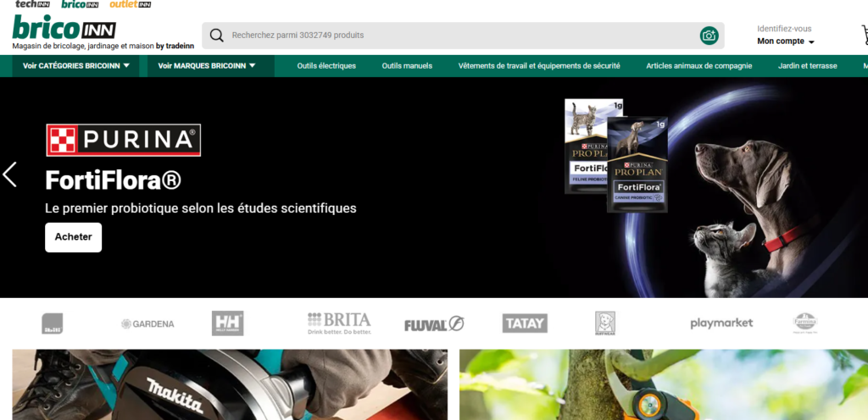The height and width of the screenshot is (420, 868).
Task: Open the Brita brand logo
Action: (339, 323)
